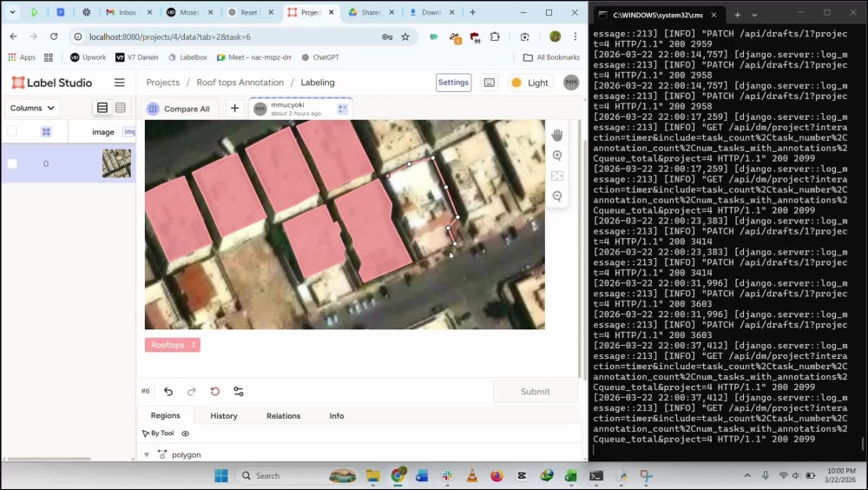
Task: Select the Rooftops label tag
Action: tap(173, 345)
